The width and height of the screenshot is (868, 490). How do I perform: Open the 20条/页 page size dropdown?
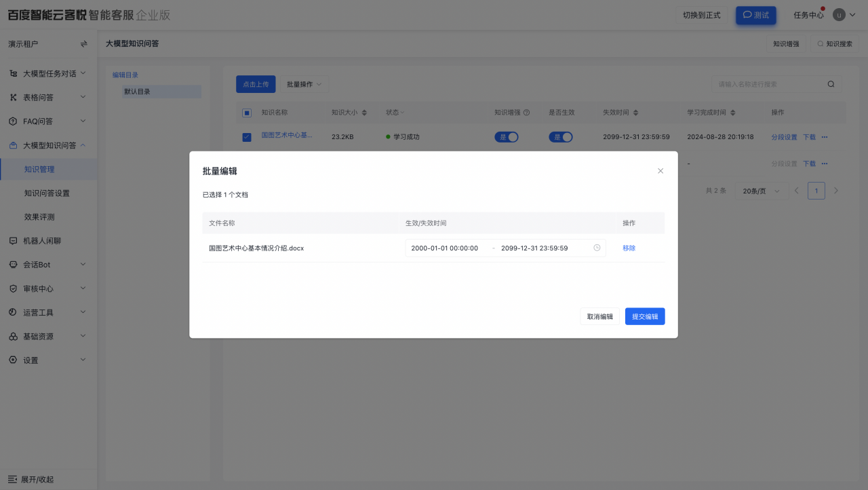(x=762, y=191)
